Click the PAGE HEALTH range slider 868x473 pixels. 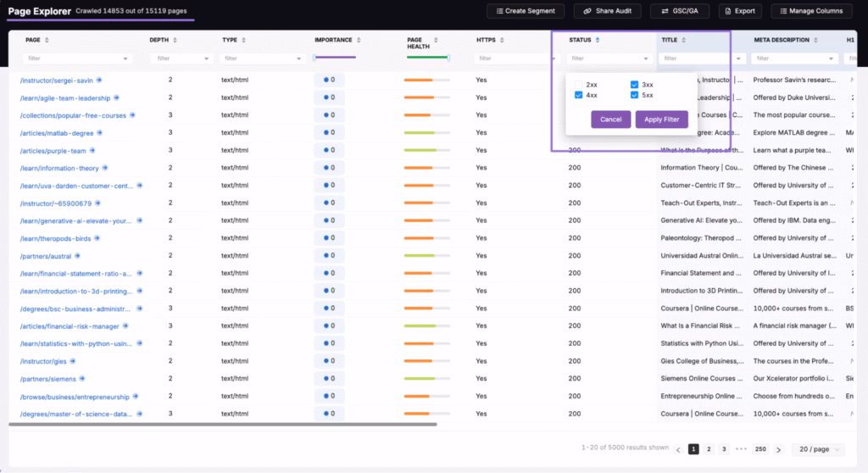(427, 58)
